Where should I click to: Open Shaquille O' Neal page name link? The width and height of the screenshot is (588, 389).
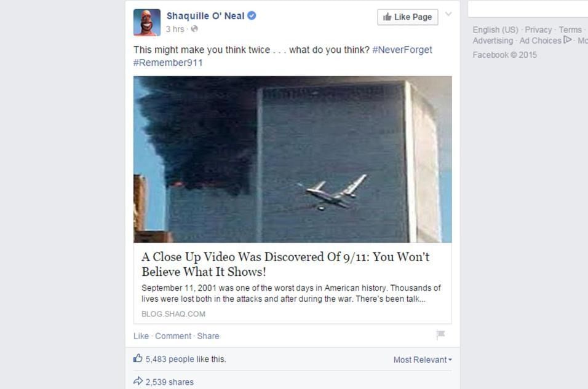pyautogui.click(x=205, y=16)
